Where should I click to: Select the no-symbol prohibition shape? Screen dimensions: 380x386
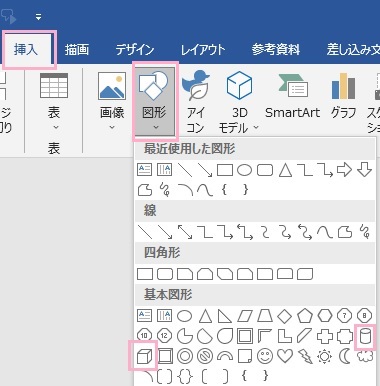coord(205,356)
